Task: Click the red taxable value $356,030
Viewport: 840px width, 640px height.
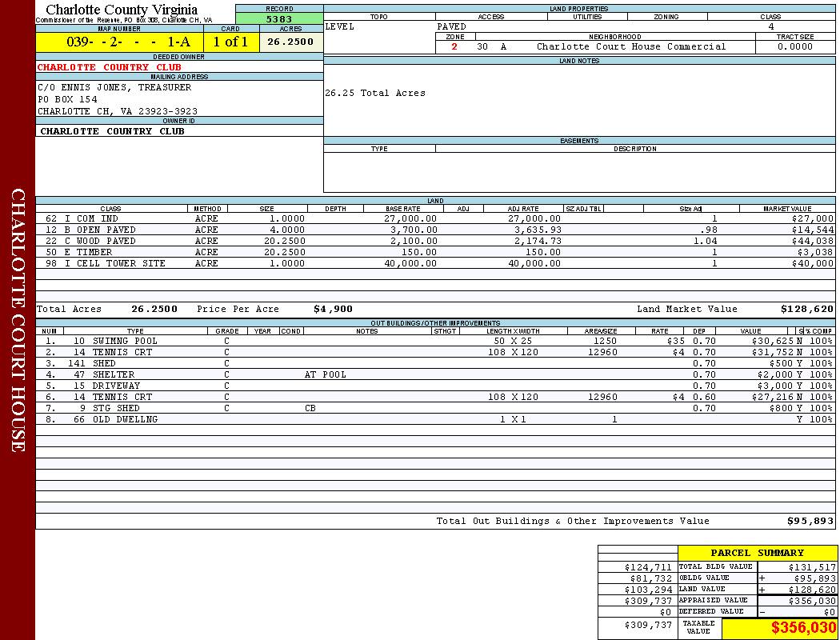Action: click(x=802, y=628)
